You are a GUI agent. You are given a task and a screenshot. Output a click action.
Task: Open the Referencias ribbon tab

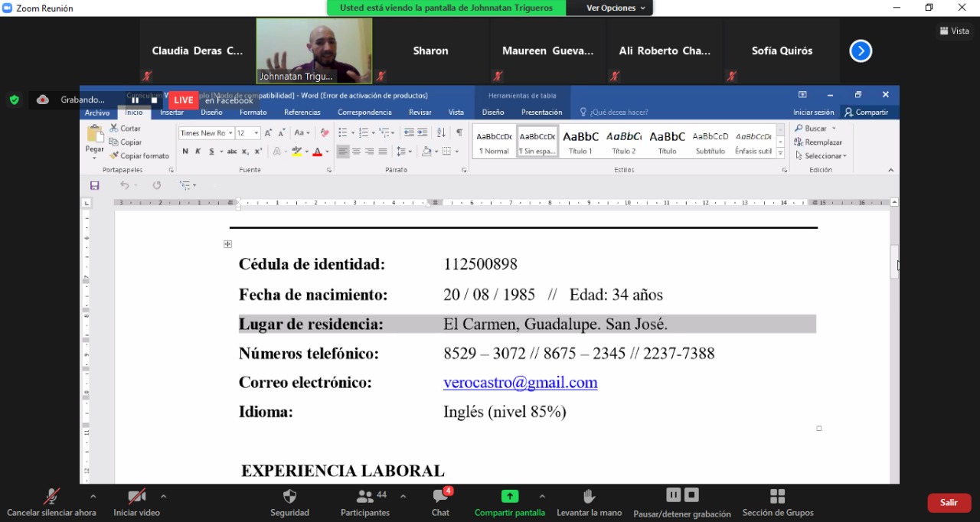(302, 113)
